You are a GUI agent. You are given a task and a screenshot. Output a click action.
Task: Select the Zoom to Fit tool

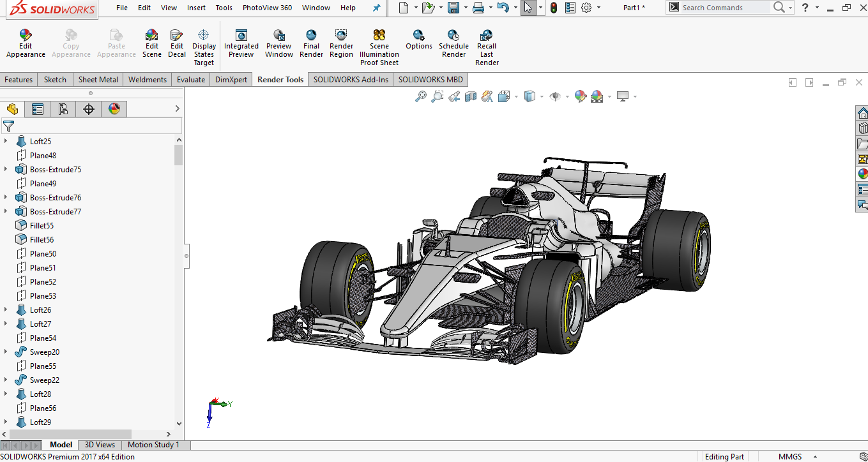click(420, 96)
